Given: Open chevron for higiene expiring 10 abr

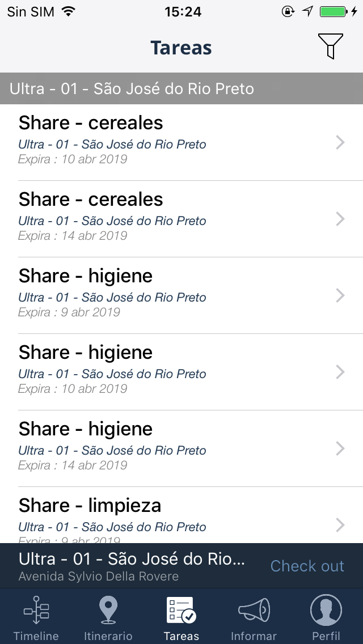Looking at the screenshot, I should pyautogui.click(x=340, y=372).
